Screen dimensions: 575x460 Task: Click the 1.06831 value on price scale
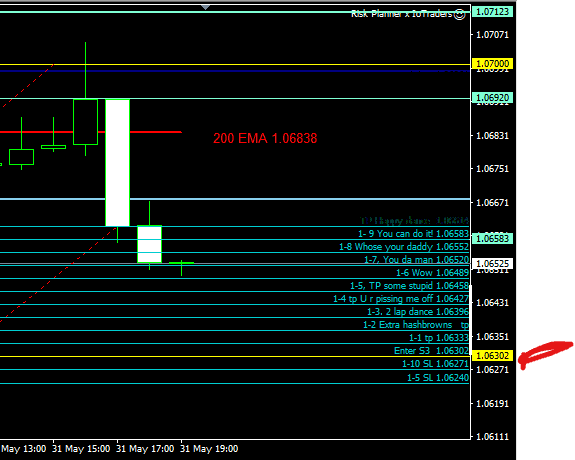pyautogui.click(x=492, y=135)
